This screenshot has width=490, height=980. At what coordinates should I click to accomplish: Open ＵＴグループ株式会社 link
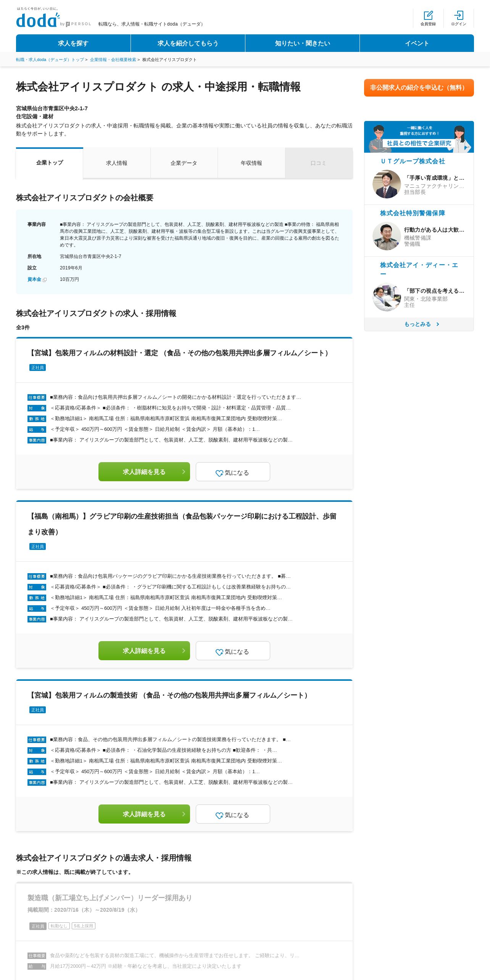pyautogui.click(x=413, y=161)
